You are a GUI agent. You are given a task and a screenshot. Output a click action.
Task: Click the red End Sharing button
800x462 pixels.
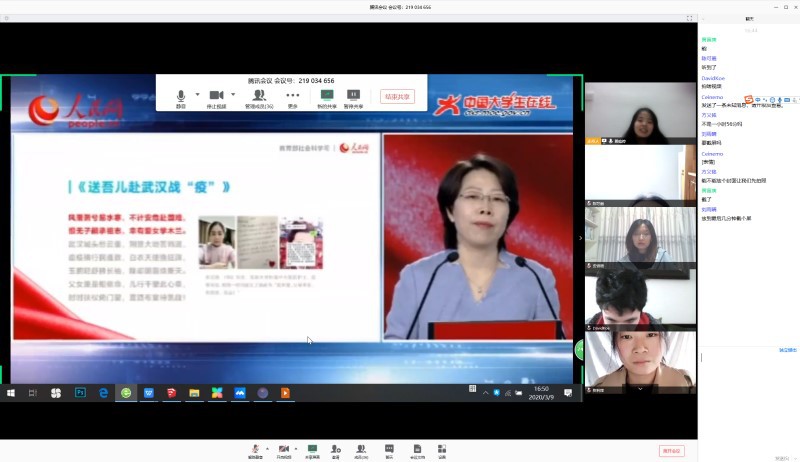(397, 97)
